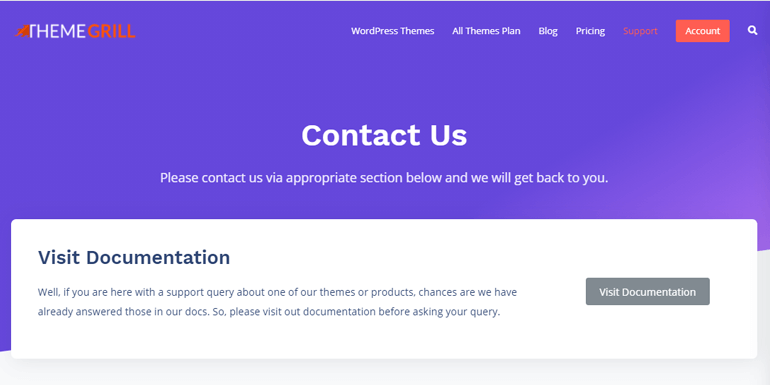770x385 pixels.
Task: Click the word 'Themes' in WordPress Themes
Action: pos(417,31)
